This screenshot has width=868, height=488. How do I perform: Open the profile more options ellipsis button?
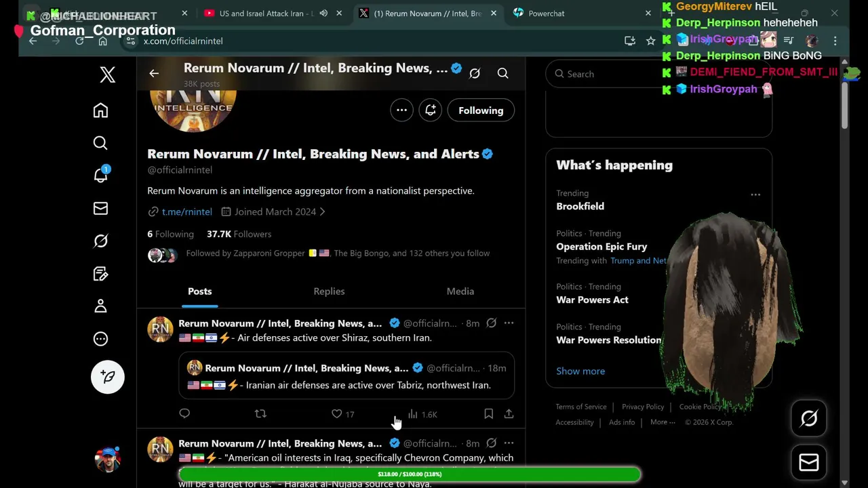401,110
